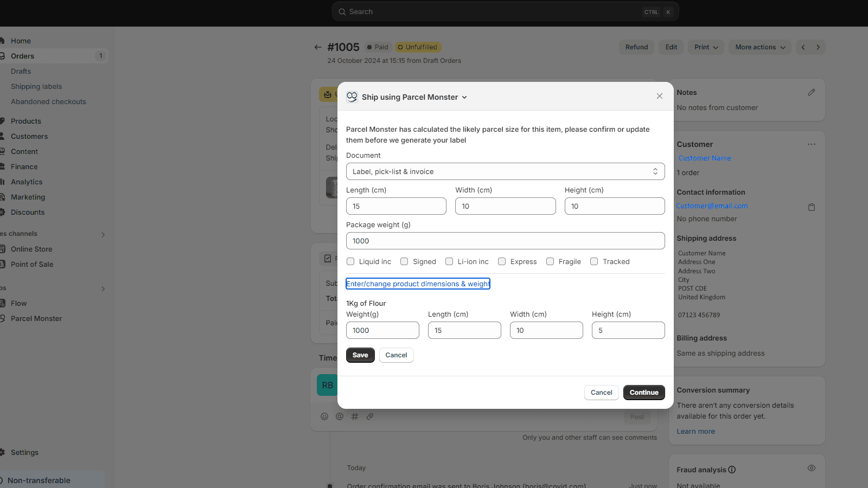Screen dimensions: 868x488
Task: Click the emoji icon in the comment box
Action: (324, 416)
